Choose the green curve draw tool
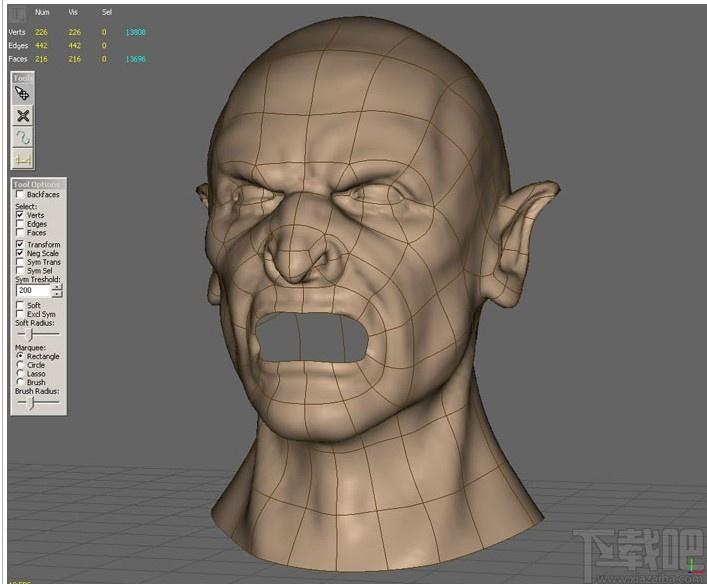Screen dimensions: 707x584 (x=23, y=138)
